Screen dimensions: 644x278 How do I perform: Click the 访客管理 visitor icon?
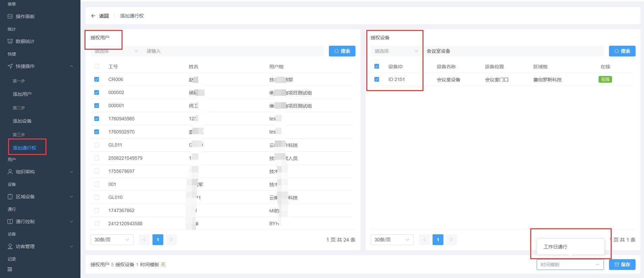point(10,246)
